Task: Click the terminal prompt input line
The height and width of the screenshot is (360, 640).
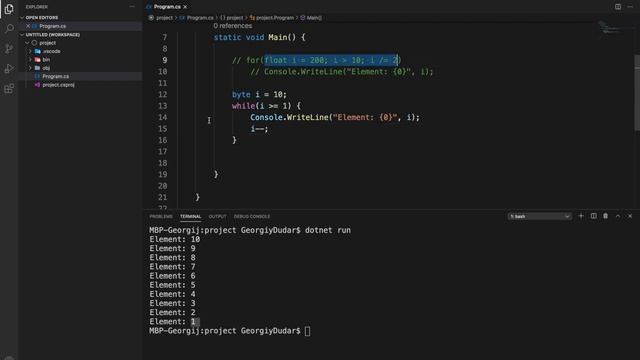Action: click(x=307, y=331)
